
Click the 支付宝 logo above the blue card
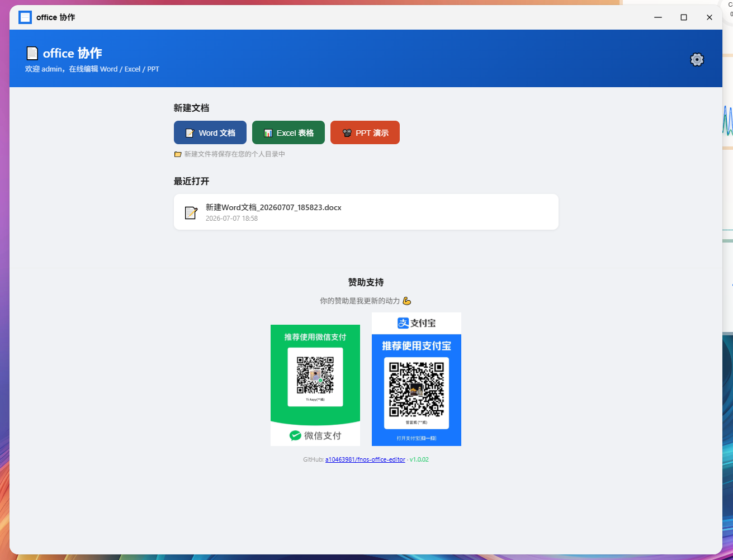(x=417, y=323)
